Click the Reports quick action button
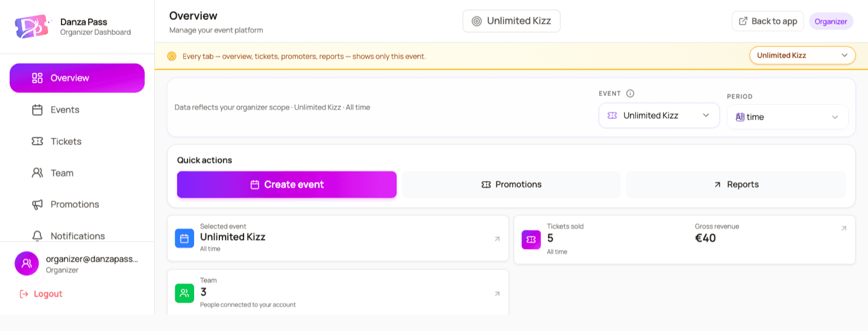868x331 pixels. click(x=736, y=184)
